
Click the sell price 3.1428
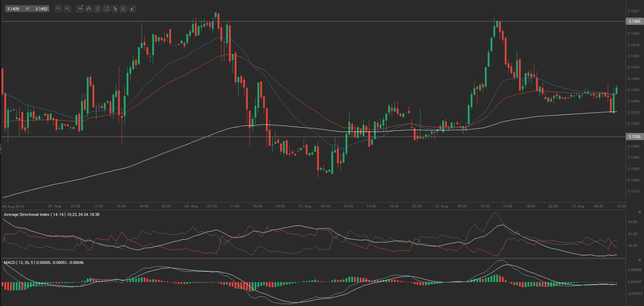click(13, 9)
